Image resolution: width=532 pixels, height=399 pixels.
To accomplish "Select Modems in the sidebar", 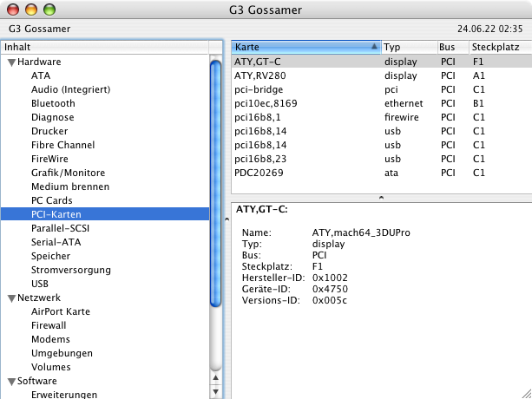I will point(50,340).
